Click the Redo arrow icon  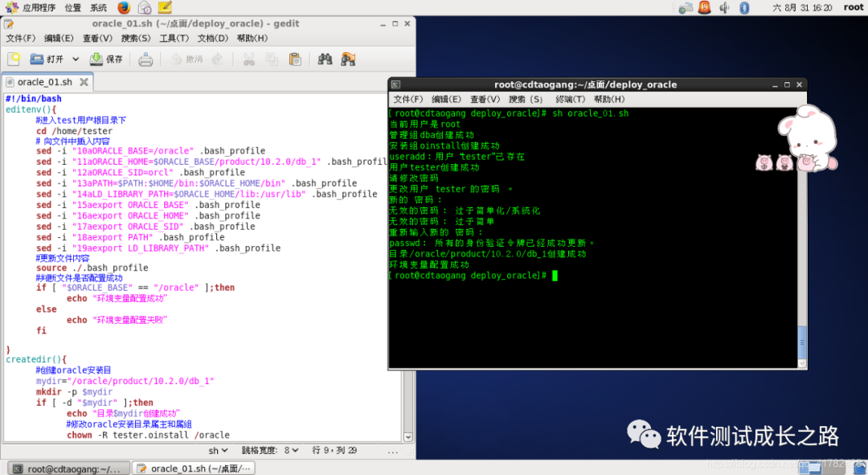click(x=218, y=59)
